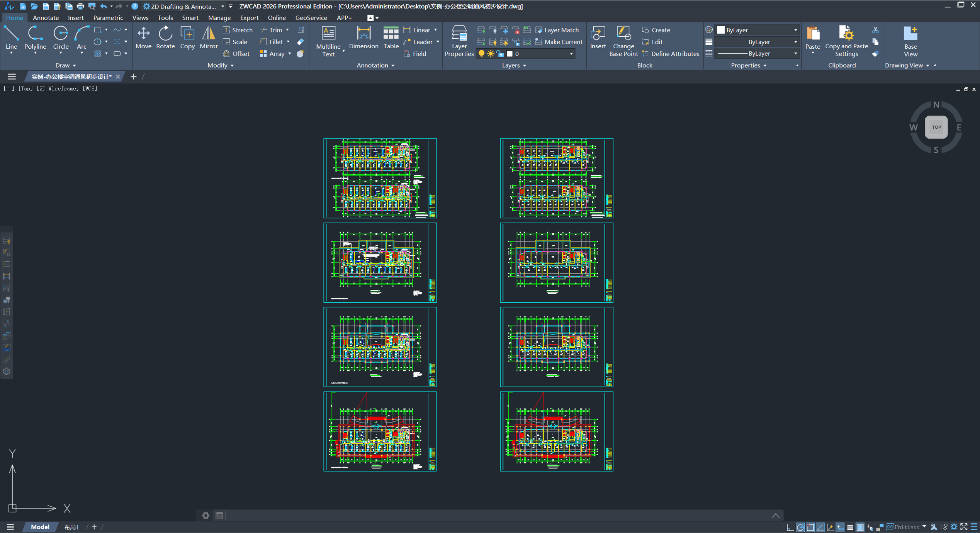The image size is (980, 533).
Task: Toggle Ortho mode in status bar
Action: (790, 527)
